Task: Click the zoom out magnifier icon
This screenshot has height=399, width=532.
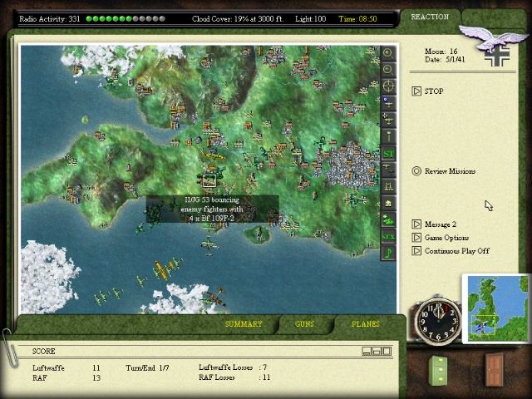Action: click(388, 69)
